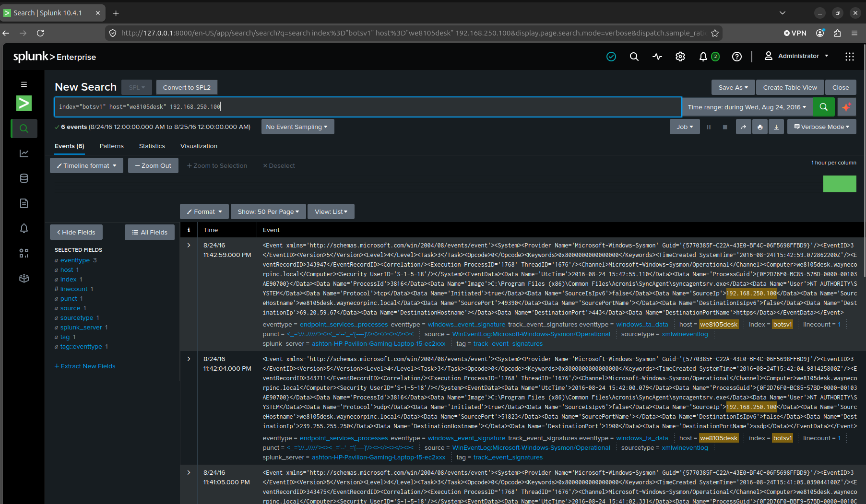Expand the 11:42:59.000 PM event row
This screenshot has width=866, height=504.
(189, 245)
